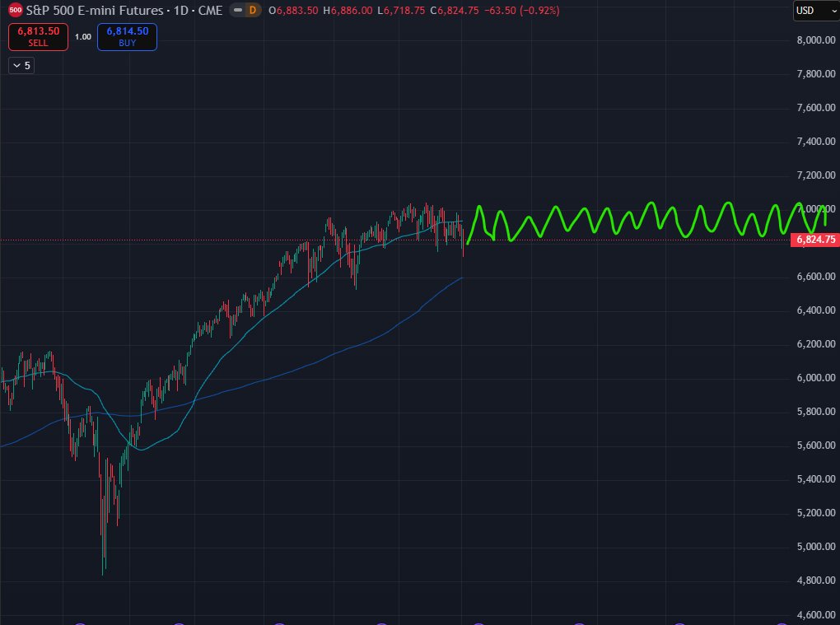This screenshot has width=840, height=625.
Task: Click the high value H6,886.00
Action: pos(348,11)
